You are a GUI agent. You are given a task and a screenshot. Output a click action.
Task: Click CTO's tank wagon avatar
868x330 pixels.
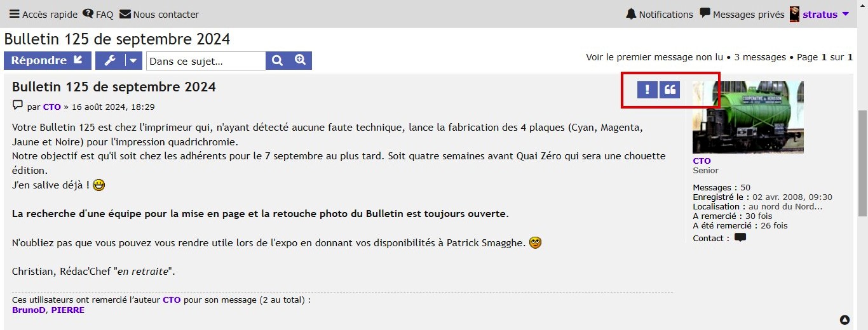(x=748, y=117)
